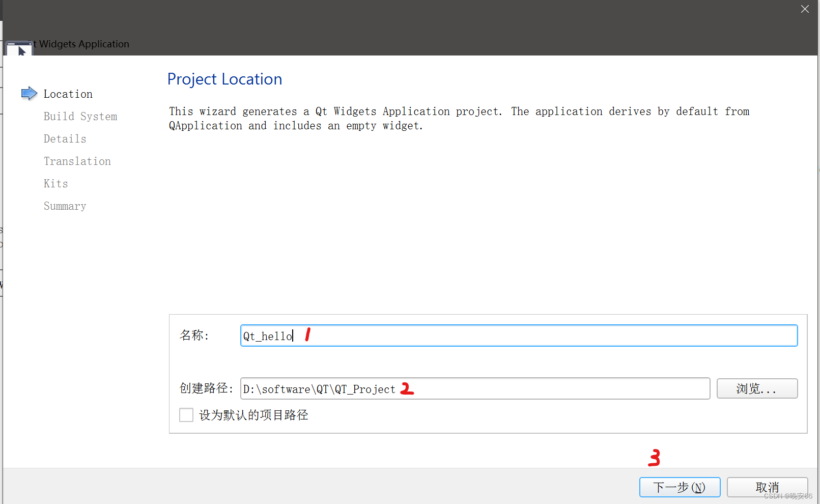820x504 pixels.
Task: Open the 浏览... browse dialog
Action: 757,388
